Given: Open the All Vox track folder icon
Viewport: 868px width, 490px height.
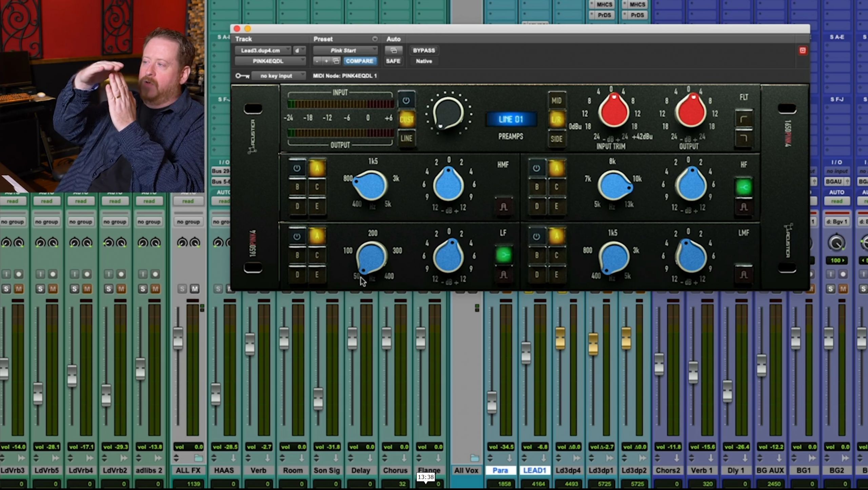Looking at the screenshot, I should pos(475,458).
